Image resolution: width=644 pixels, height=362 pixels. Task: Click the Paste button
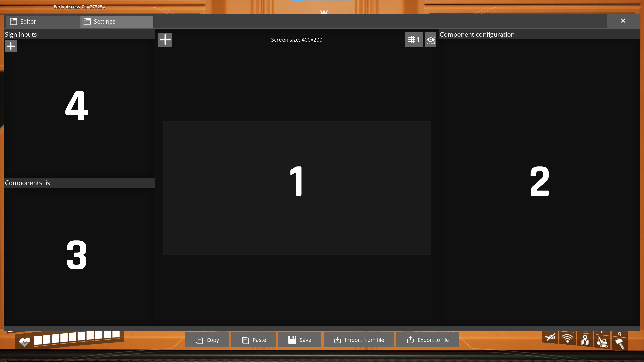pyautogui.click(x=254, y=340)
